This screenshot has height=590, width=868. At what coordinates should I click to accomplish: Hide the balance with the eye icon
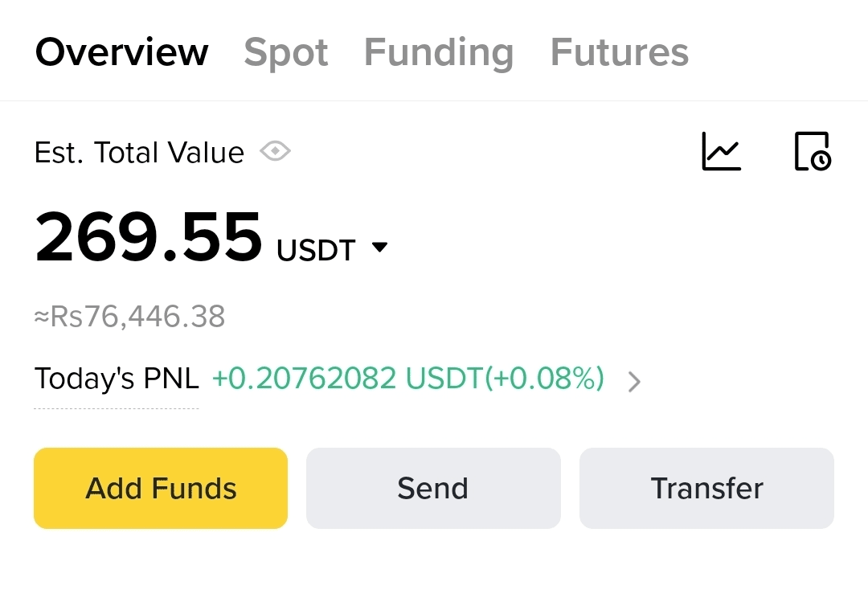point(275,151)
